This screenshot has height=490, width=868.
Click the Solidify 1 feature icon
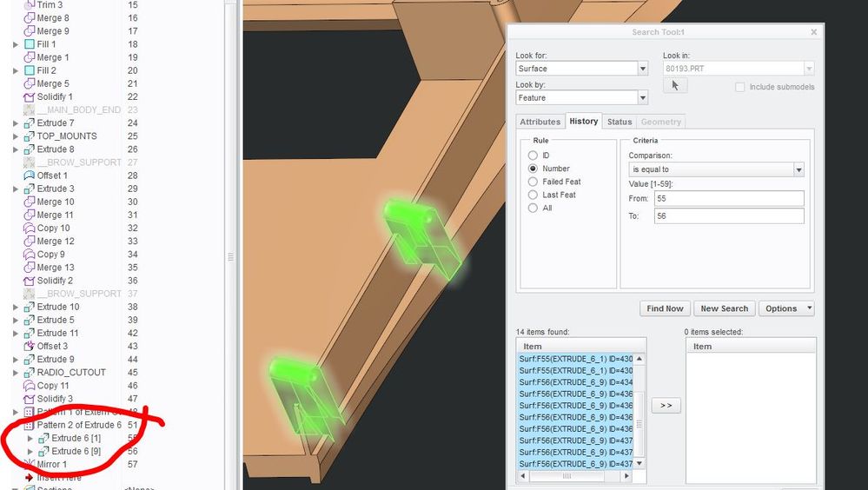coord(30,97)
